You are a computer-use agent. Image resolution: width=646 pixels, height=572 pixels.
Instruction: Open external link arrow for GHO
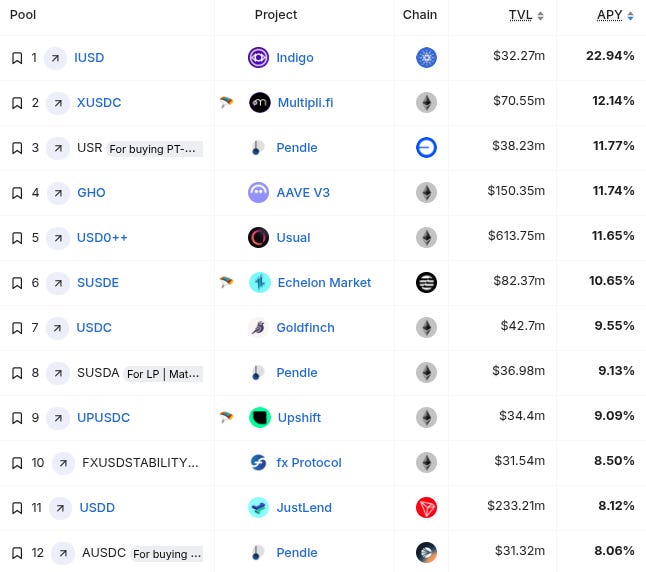[x=58, y=193]
